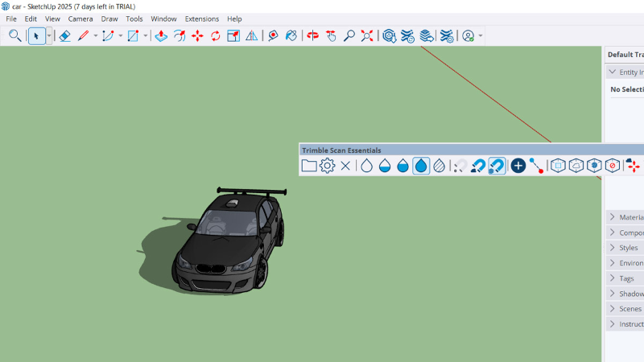The width and height of the screenshot is (644, 362).
Task: Choose the Move tool
Action: pos(197,36)
